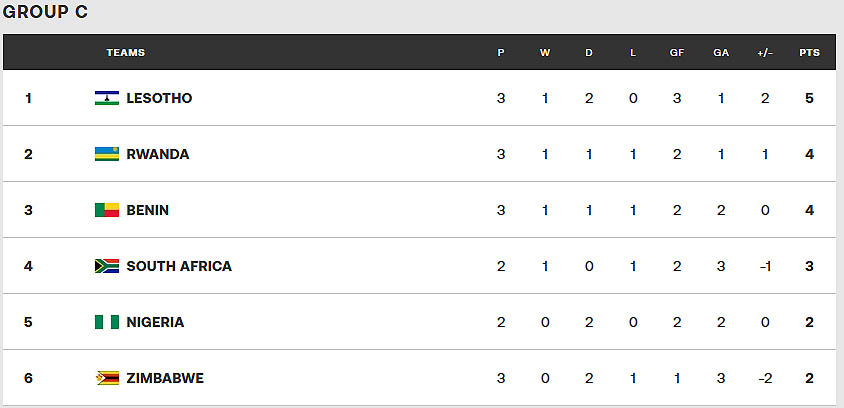
Task: Click the South Africa flag icon
Action: coord(107,266)
